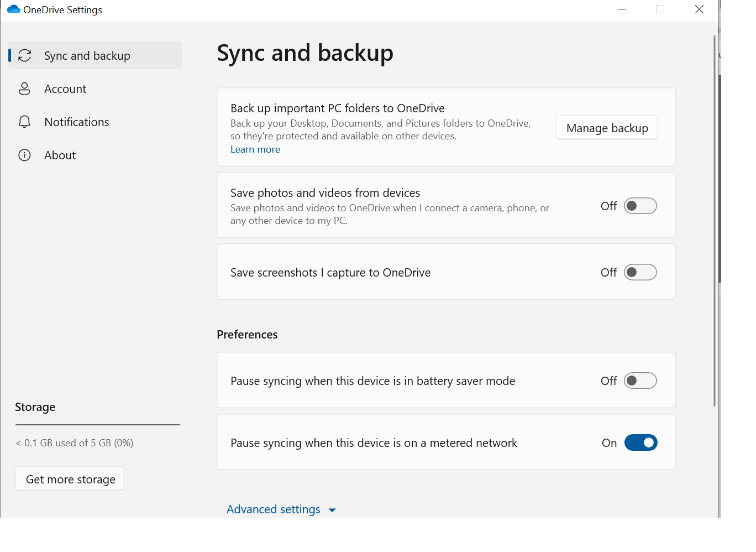756x552 pixels.
Task: Click the Manage backup button
Action: point(607,128)
